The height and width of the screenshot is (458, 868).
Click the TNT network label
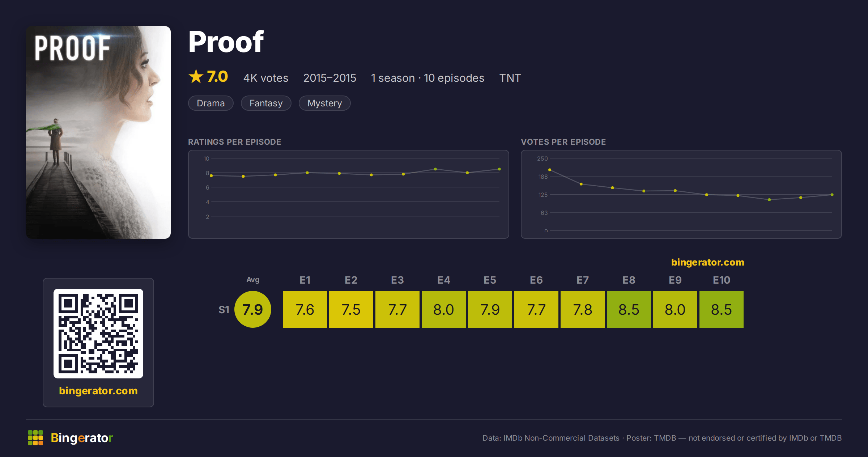point(510,78)
